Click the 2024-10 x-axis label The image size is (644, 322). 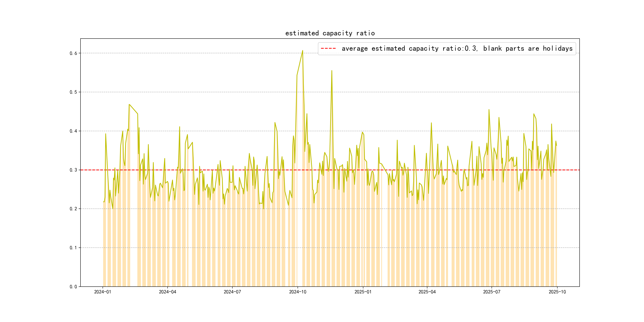pos(298,292)
